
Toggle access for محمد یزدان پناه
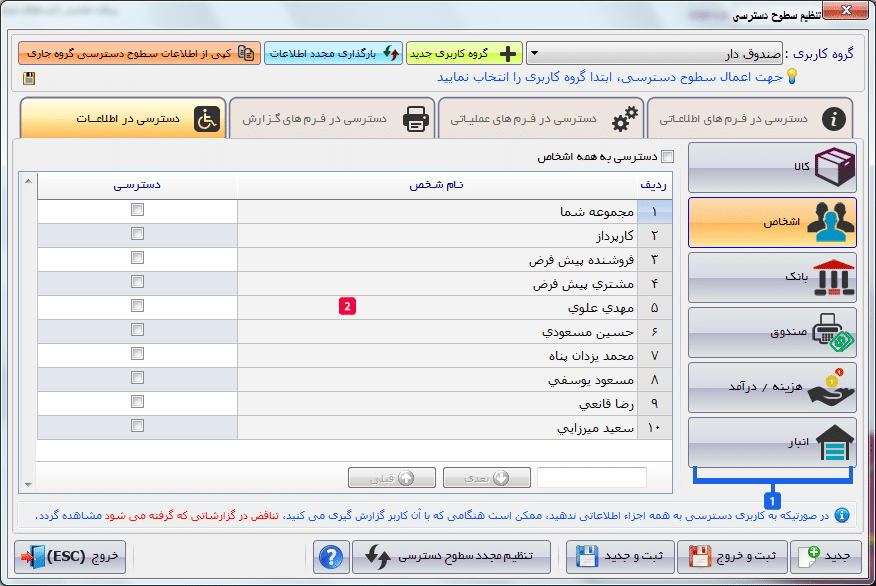137,354
